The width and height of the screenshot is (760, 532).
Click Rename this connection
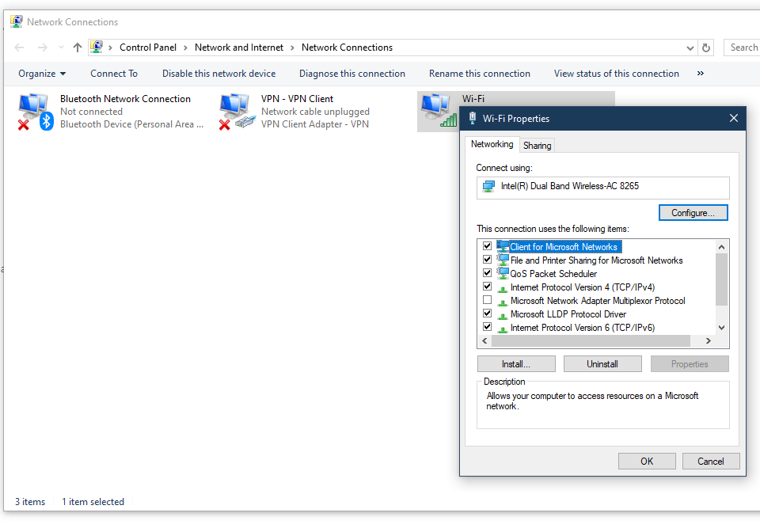click(480, 74)
